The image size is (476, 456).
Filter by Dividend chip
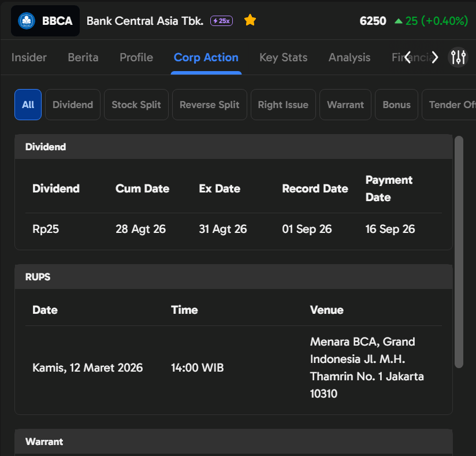point(73,105)
